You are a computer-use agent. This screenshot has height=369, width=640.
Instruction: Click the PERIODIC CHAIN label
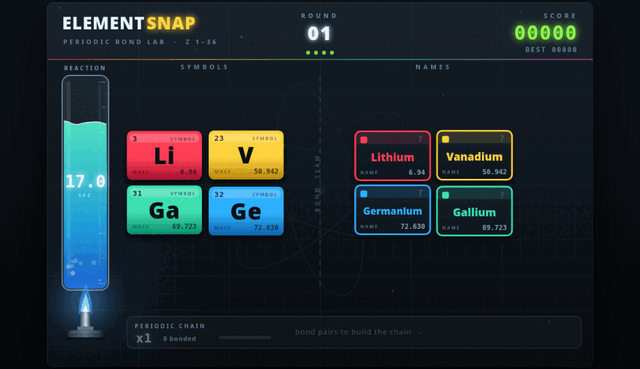(x=170, y=326)
